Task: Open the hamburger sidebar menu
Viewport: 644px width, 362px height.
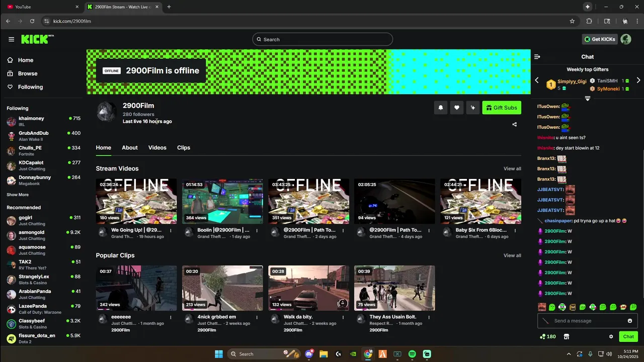Action: (x=11, y=39)
